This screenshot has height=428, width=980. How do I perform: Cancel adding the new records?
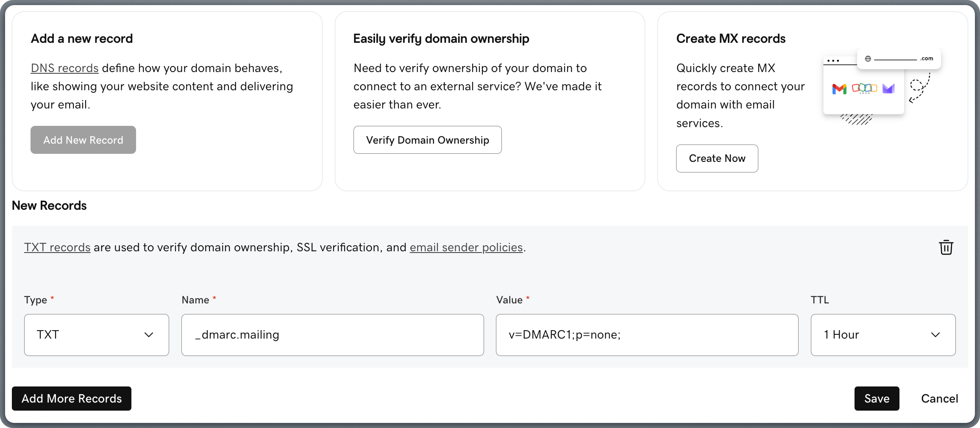coord(939,398)
